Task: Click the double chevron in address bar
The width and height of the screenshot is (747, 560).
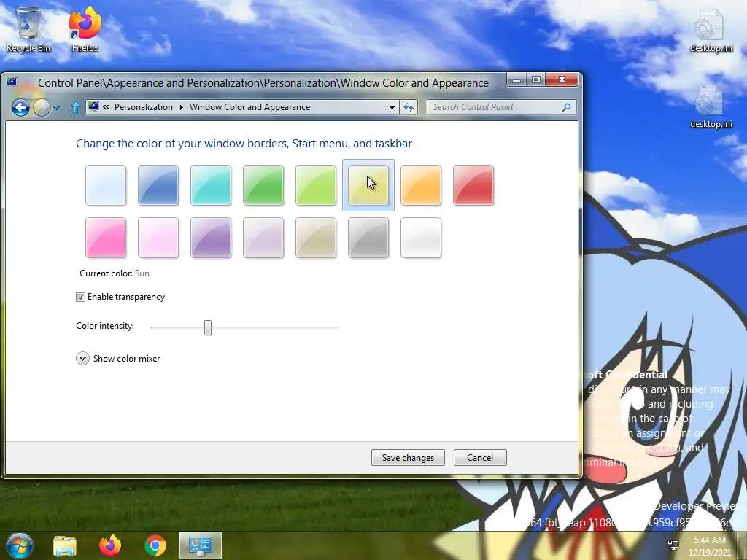Action: point(106,107)
